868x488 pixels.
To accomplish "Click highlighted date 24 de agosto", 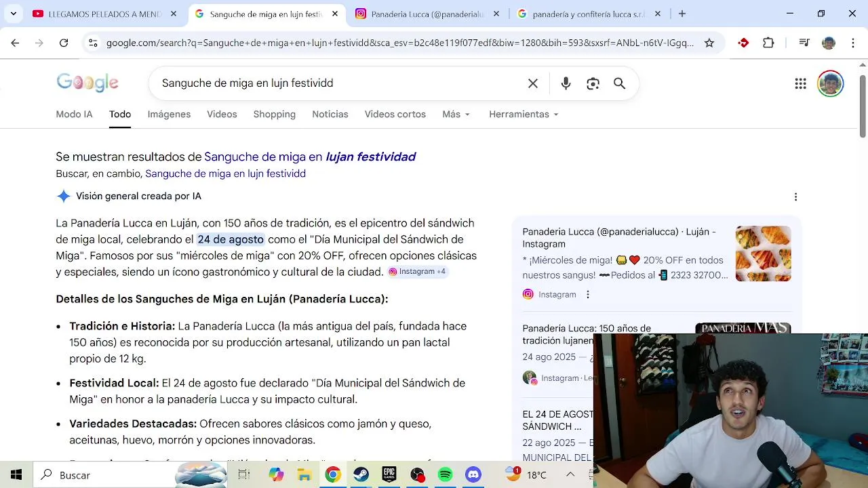I will tap(231, 239).
